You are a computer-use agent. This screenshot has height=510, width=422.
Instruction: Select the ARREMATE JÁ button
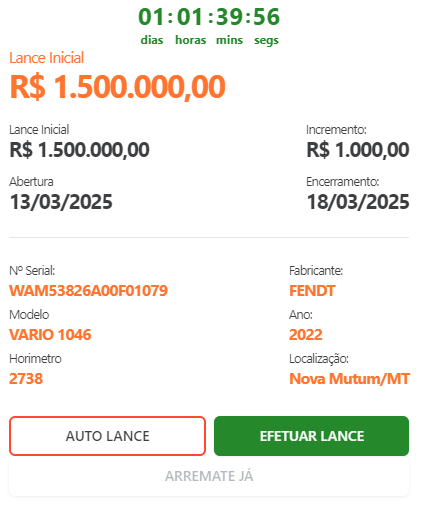pos(209,476)
